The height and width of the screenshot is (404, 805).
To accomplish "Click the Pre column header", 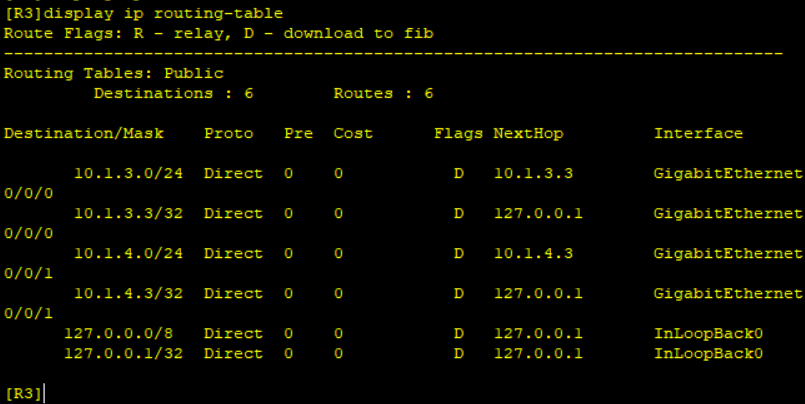I will point(298,133).
